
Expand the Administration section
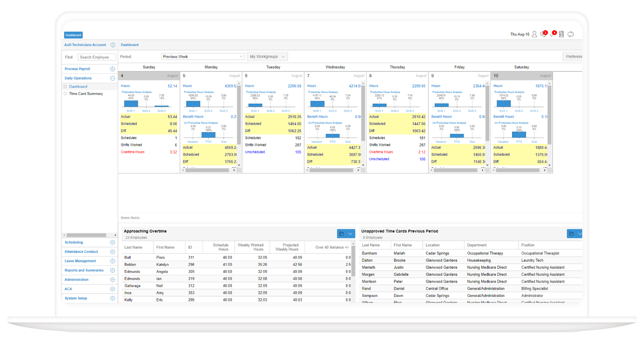click(113, 280)
